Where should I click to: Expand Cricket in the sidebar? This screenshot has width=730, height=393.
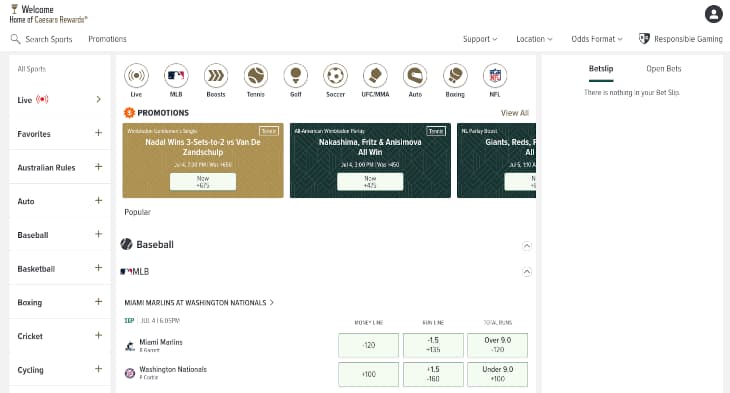click(x=98, y=335)
